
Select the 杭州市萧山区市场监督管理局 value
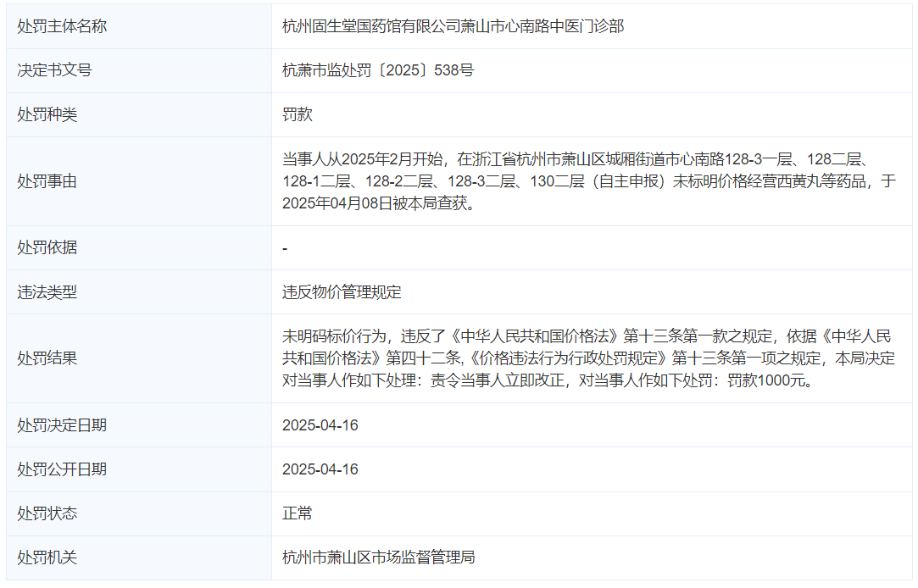[378, 557]
